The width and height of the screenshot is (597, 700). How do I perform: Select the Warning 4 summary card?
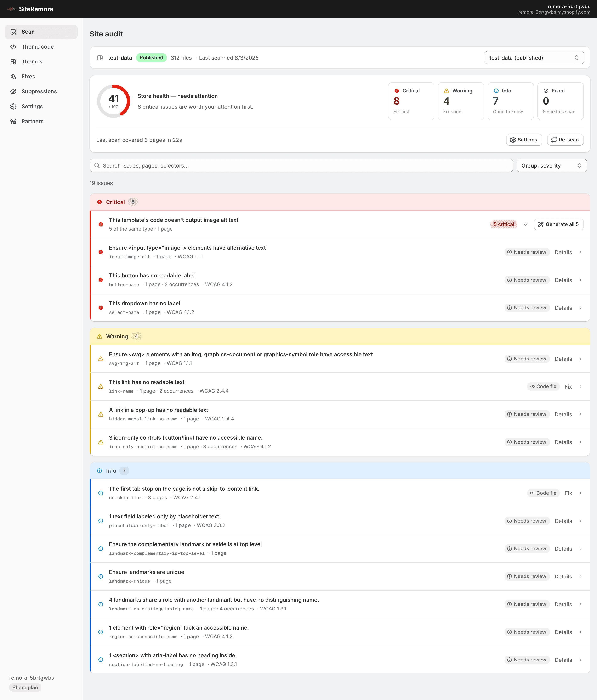[461, 101]
